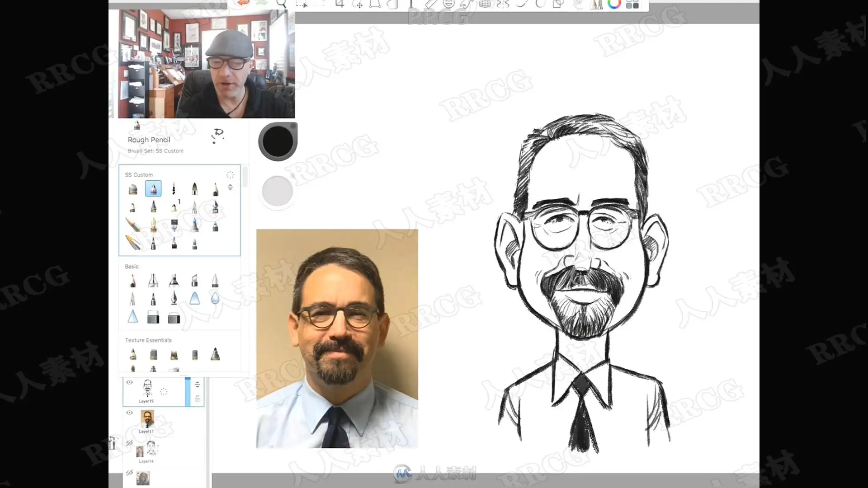Expand the SS Custom set reorder handle
Screen dimensions: 868x488
point(230,187)
